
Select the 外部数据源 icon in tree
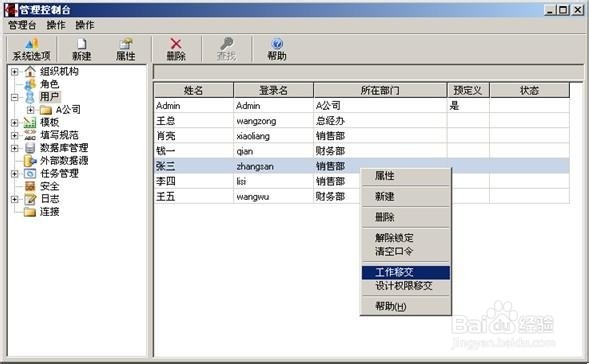click(30, 161)
